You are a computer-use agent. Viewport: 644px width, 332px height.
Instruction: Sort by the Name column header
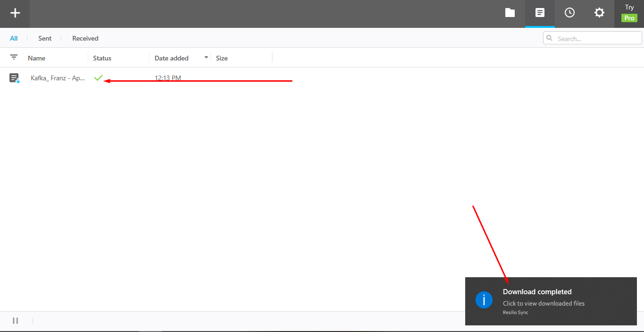36,58
